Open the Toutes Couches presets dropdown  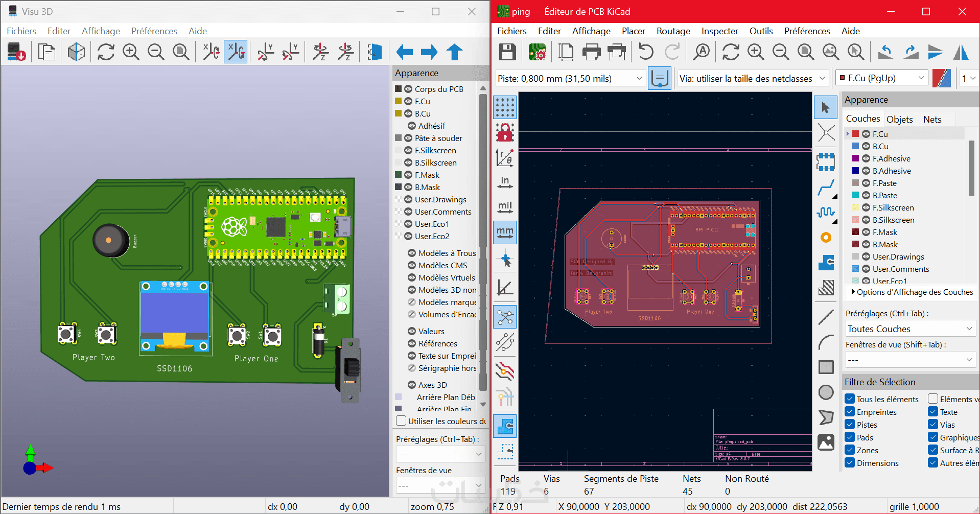910,329
